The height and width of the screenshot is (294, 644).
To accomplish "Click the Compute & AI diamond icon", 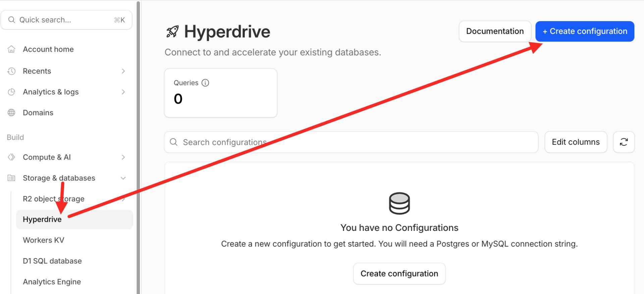I will pyautogui.click(x=11, y=157).
